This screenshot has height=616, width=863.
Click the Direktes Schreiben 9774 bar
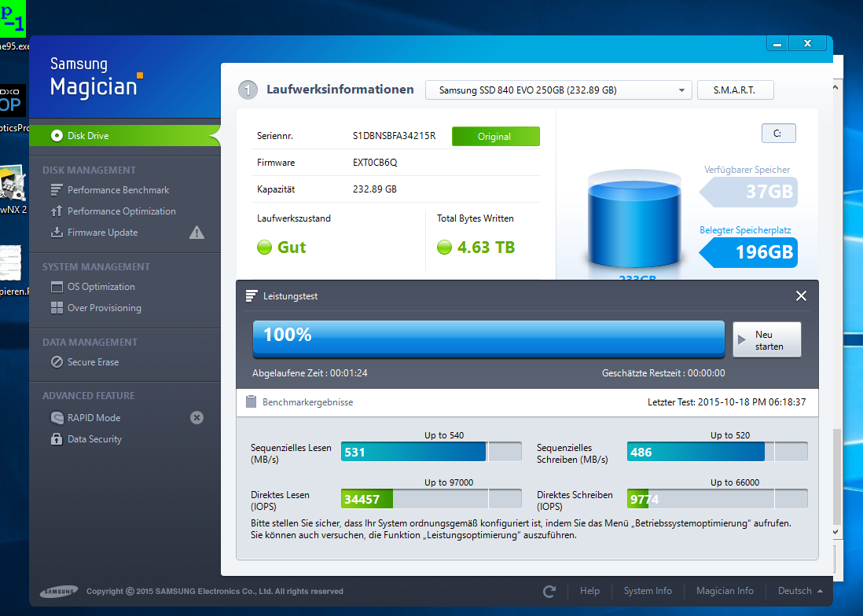[717, 499]
